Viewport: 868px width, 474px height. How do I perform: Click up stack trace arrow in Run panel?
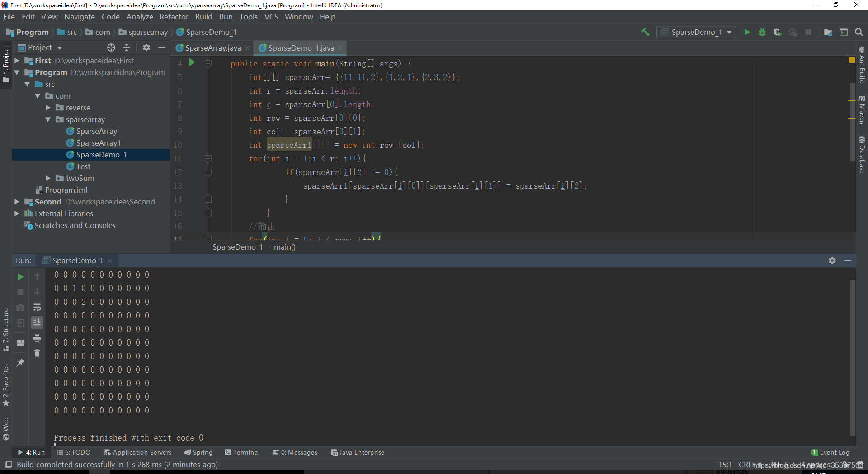click(x=37, y=277)
